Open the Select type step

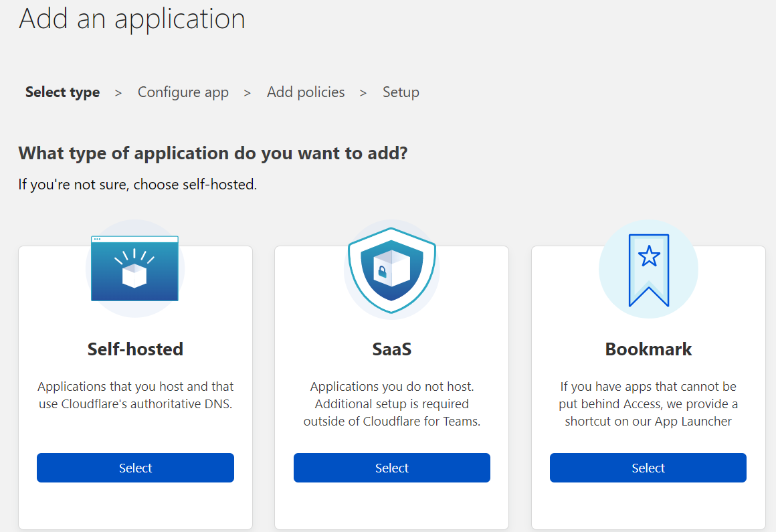coord(62,92)
